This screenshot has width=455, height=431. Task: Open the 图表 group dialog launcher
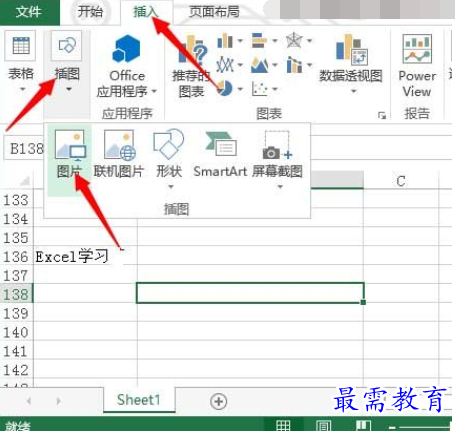pos(382,116)
